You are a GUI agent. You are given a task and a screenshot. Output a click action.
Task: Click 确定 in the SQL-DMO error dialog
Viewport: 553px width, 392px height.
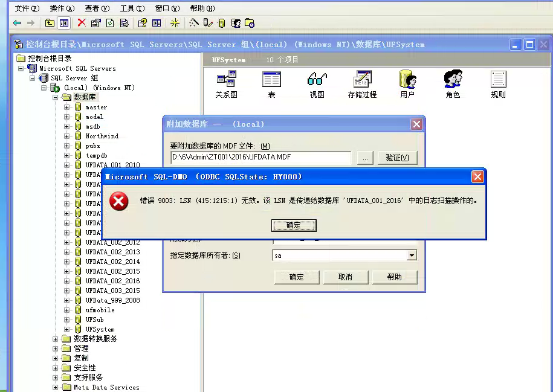pos(294,225)
